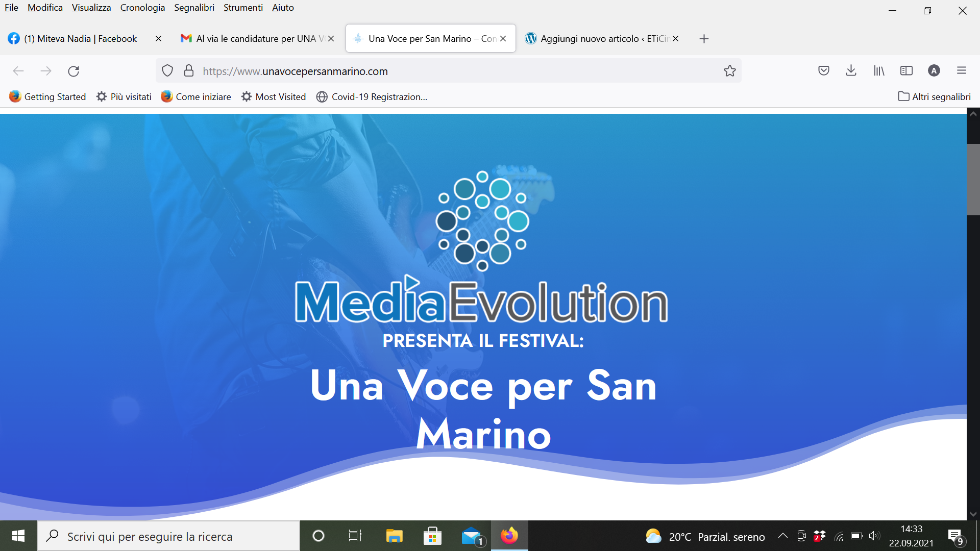Show hidden system tray icons
Screen dimensions: 980x551
[x=782, y=536]
